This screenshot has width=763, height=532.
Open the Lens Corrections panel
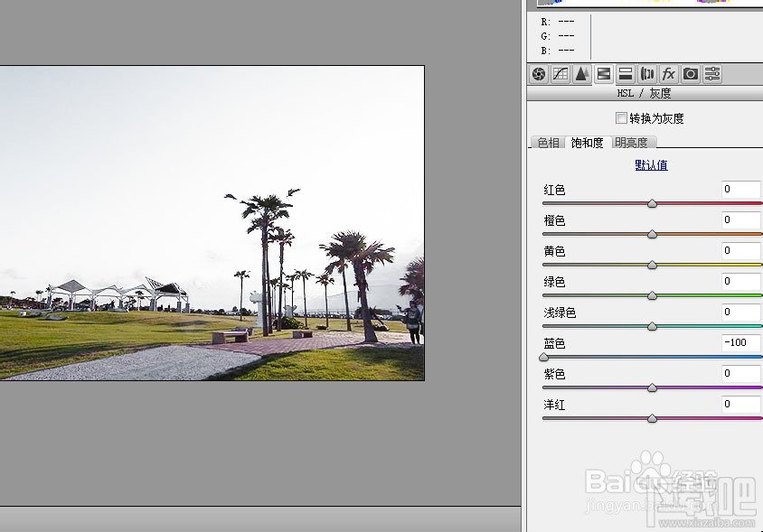pos(645,74)
